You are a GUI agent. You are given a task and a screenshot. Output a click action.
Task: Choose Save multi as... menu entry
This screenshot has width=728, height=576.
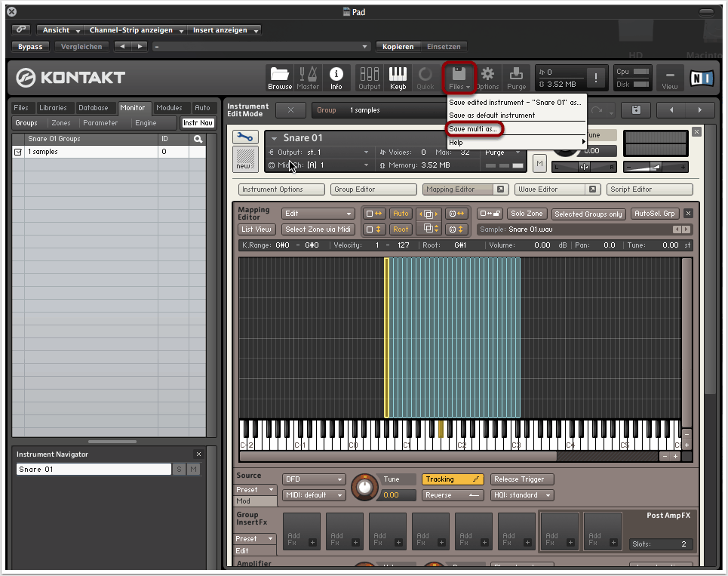(x=474, y=129)
